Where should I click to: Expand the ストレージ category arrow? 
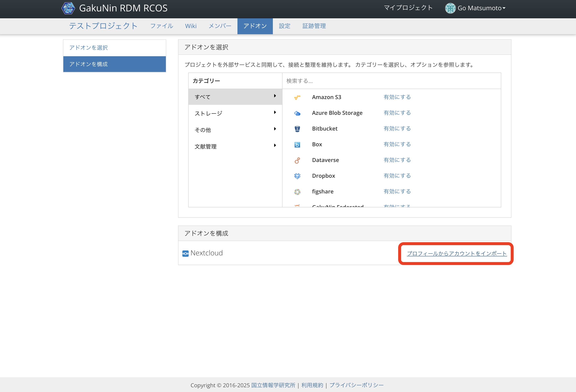pos(275,112)
